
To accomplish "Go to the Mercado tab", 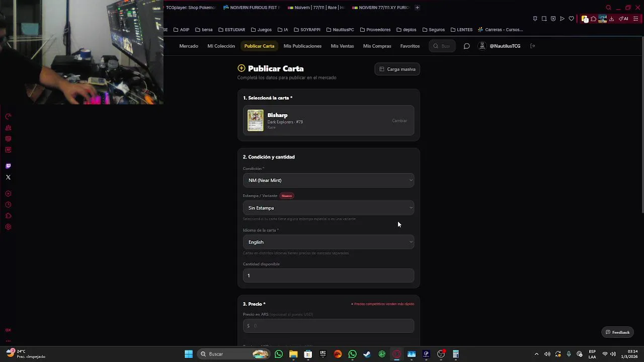I will [x=189, y=46].
